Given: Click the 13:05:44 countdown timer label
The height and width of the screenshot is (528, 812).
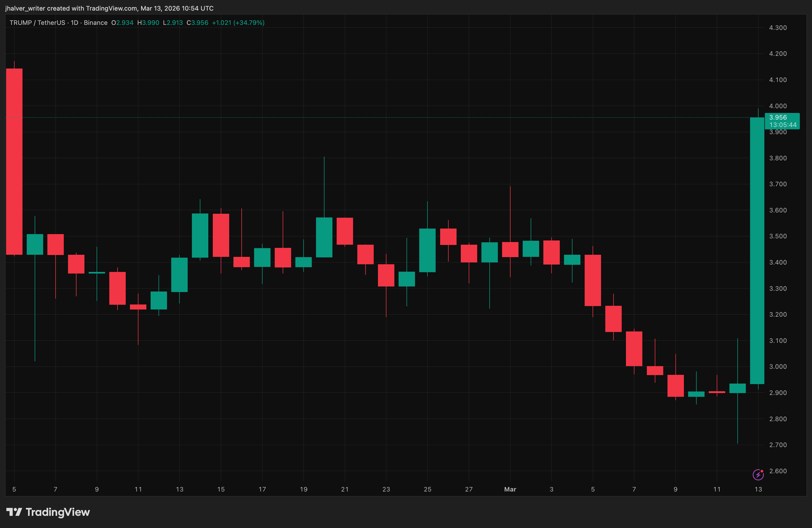Looking at the screenshot, I should [783, 125].
